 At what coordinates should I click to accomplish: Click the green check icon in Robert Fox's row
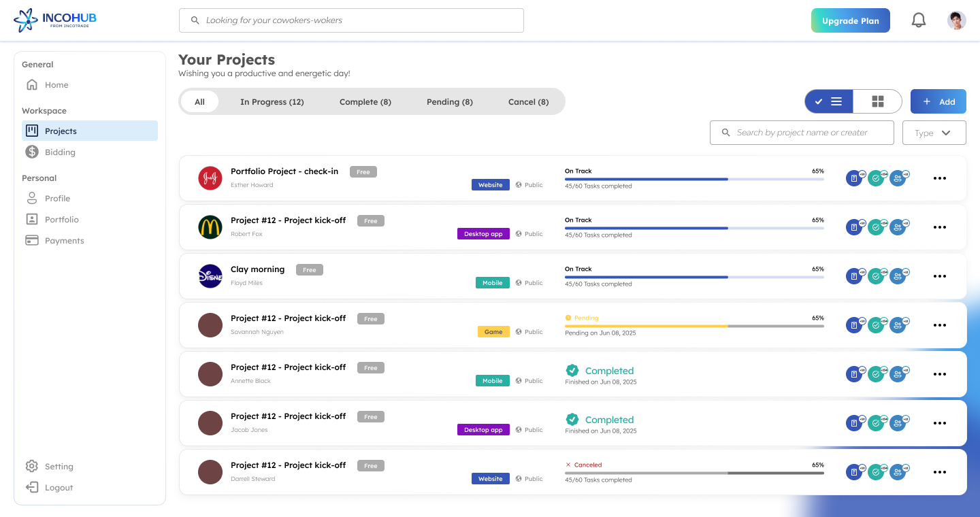click(876, 227)
